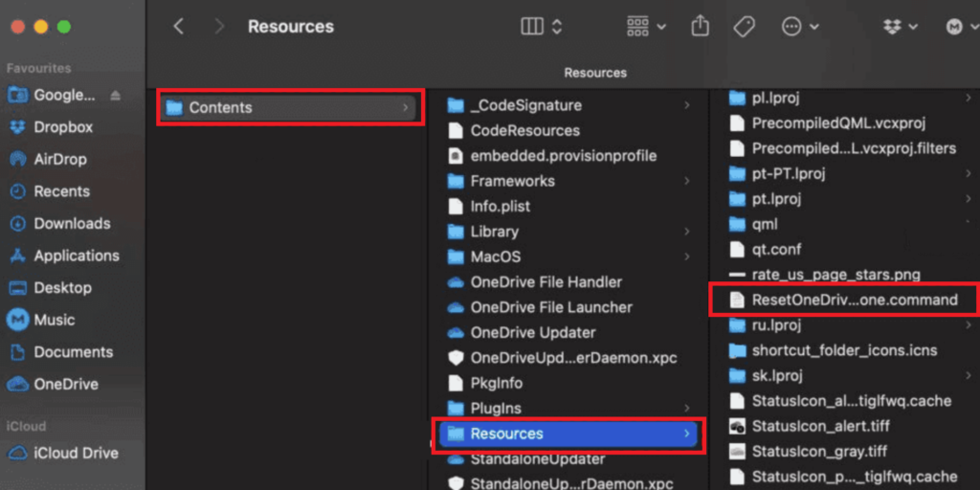This screenshot has height=490, width=980.
Task: Open the More actions ellipsis menu
Action: coord(800,27)
